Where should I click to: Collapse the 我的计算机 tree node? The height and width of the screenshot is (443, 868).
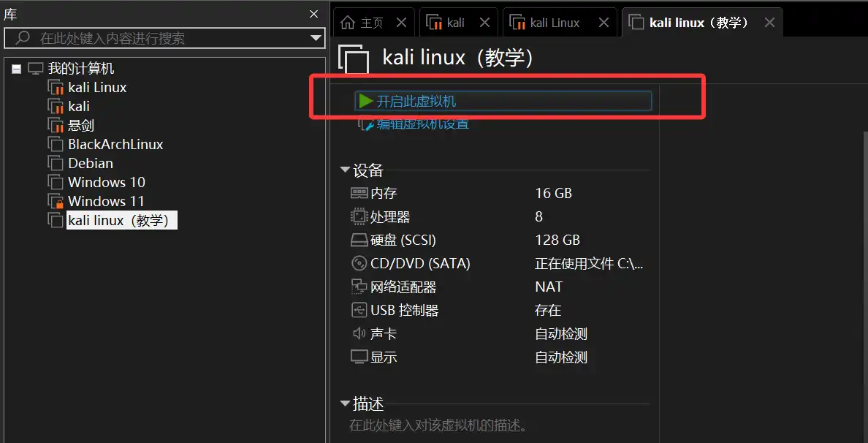tap(17, 69)
